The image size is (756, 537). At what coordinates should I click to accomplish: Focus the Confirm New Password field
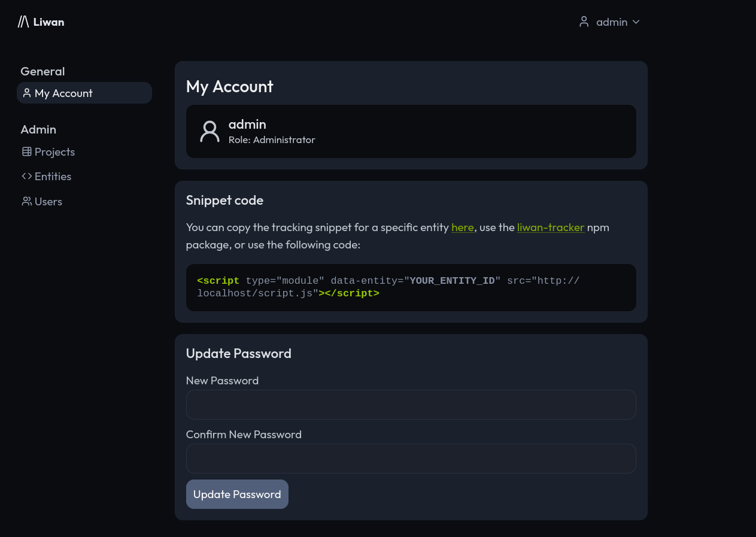411,459
